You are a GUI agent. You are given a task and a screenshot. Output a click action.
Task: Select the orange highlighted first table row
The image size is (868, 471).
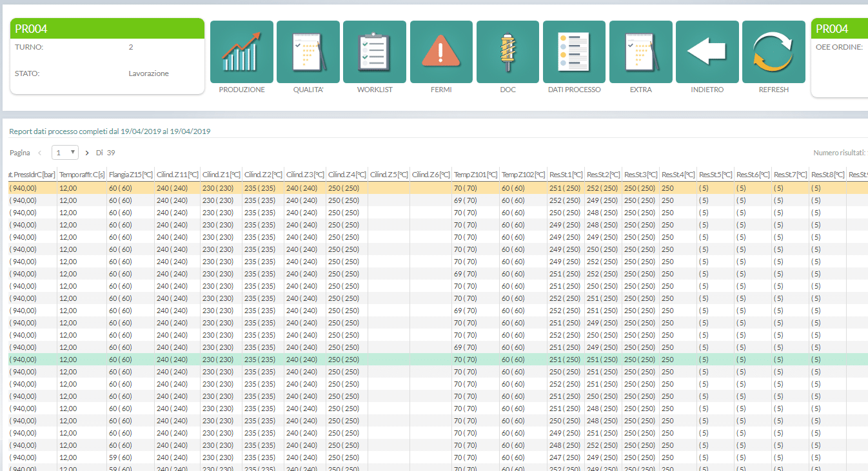tap(438, 188)
